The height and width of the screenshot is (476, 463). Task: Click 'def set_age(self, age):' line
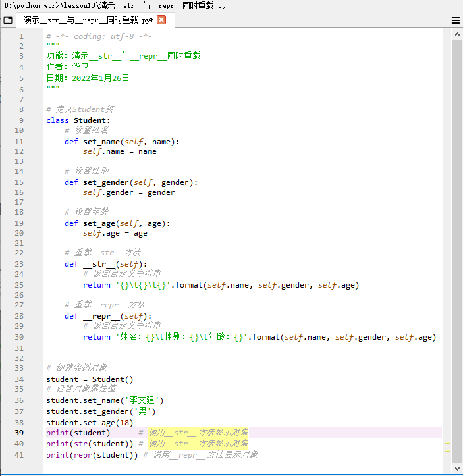117,223
